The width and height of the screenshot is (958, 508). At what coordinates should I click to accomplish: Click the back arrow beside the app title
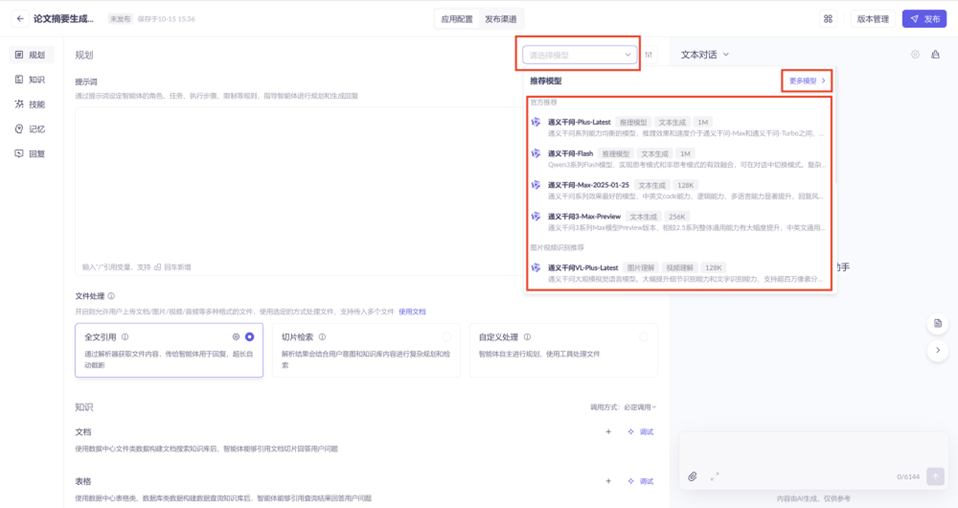pos(20,19)
